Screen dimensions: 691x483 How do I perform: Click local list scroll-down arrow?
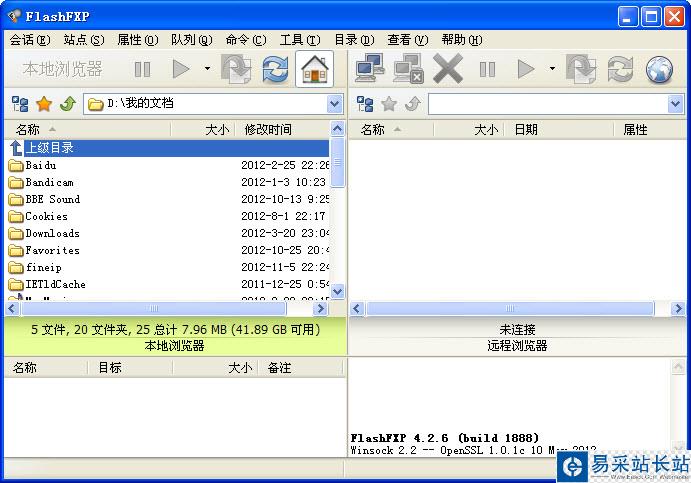(338, 291)
